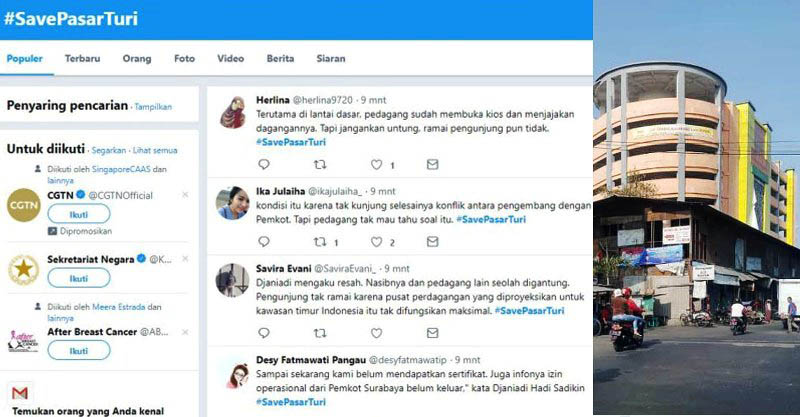Open the SingaporeCAAS follower link
Image resolution: width=800 pixels, height=417 pixels.
121,169
